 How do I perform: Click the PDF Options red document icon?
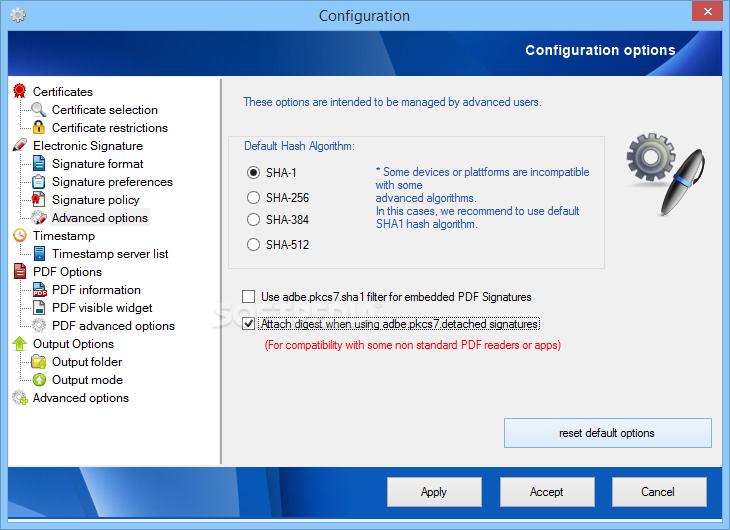tap(20, 272)
